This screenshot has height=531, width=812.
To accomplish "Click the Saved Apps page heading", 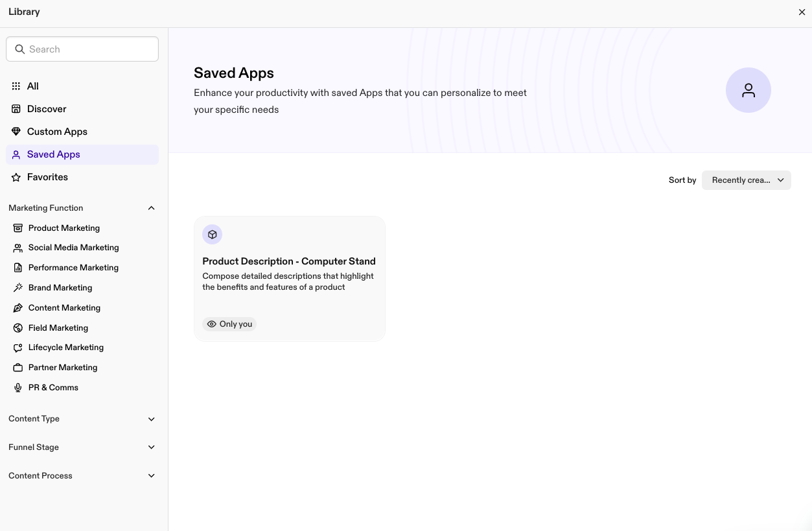I will tap(234, 73).
